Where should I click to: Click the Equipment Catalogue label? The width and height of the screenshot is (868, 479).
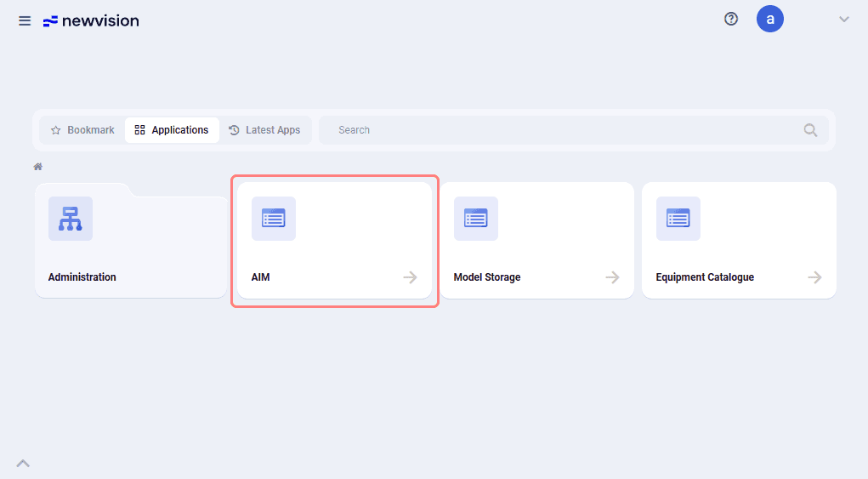[x=705, y=277]
